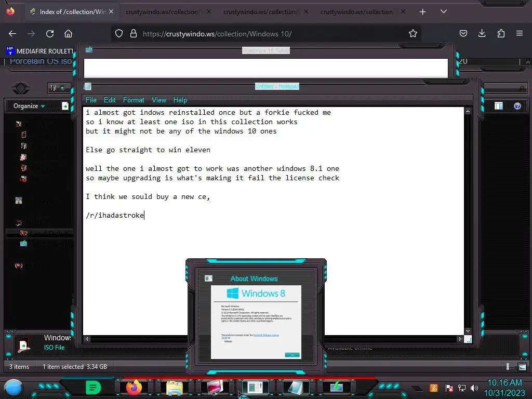This screenshot has height=399, width=532.
Task: Switch to Windows Setup taskbar icon
Action: [336, 387]
